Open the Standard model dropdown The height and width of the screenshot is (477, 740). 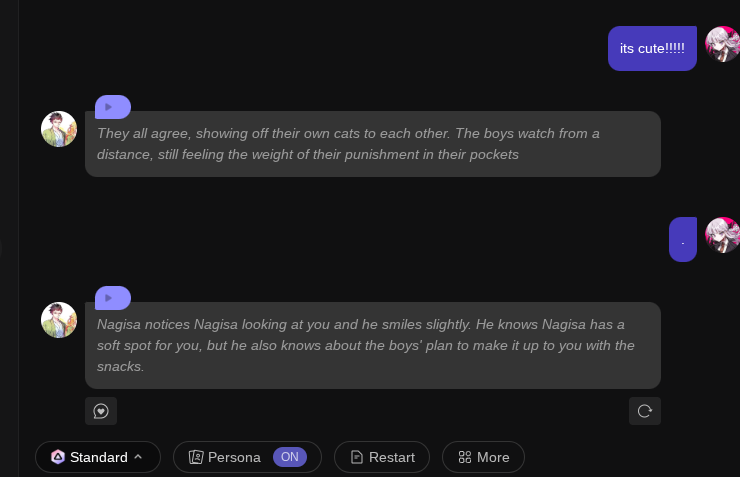[x=98, y=457]
